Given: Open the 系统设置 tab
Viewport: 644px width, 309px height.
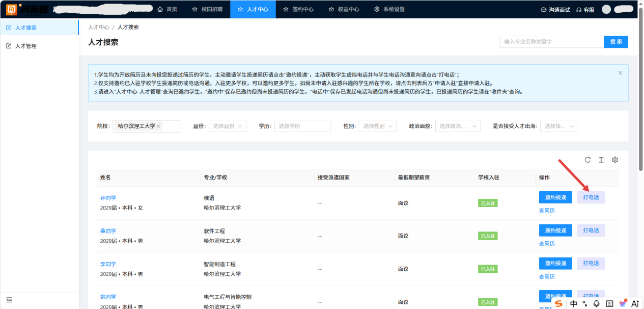Looking at the screenshot, I should (x=389, y=9).
